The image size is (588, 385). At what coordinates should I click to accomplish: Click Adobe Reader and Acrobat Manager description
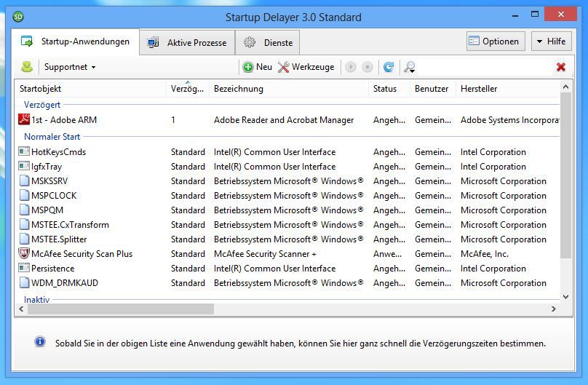284,120
